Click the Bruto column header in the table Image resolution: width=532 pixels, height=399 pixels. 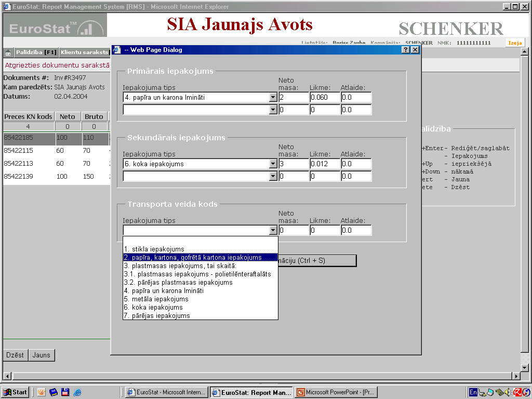[x=94, y=117]
